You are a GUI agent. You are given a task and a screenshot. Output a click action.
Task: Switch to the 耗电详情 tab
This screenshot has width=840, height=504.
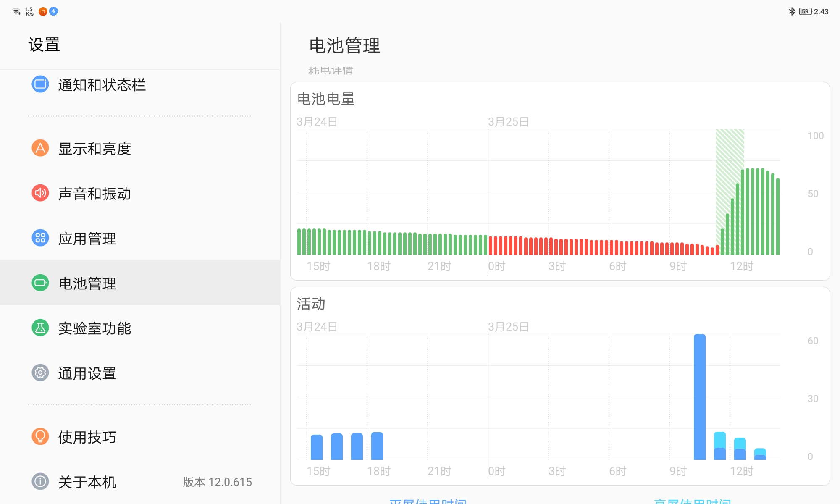coord(330,71)
